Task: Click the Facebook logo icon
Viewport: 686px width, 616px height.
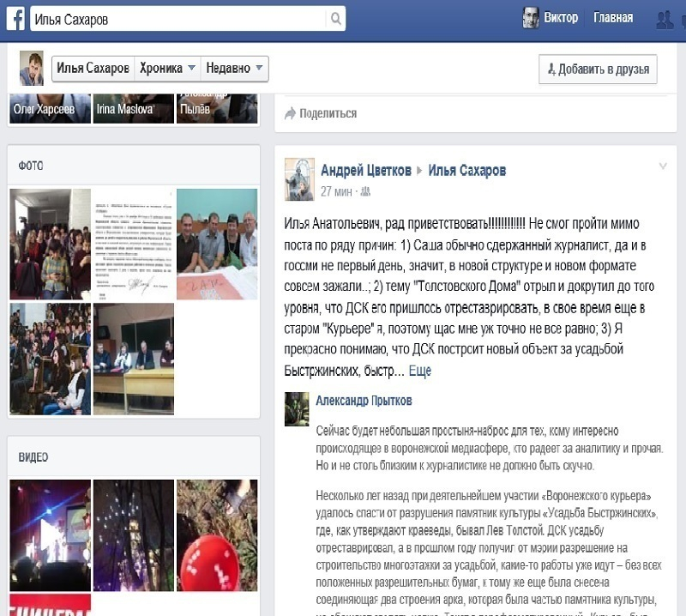Action: [x=15, y=19]
